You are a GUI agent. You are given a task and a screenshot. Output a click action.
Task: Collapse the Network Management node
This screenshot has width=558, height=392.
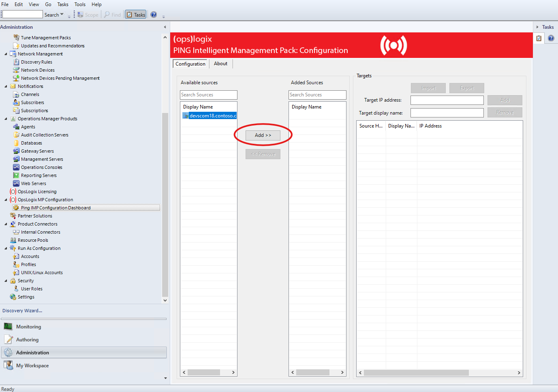pyautogui.click(x=6, y=54)
